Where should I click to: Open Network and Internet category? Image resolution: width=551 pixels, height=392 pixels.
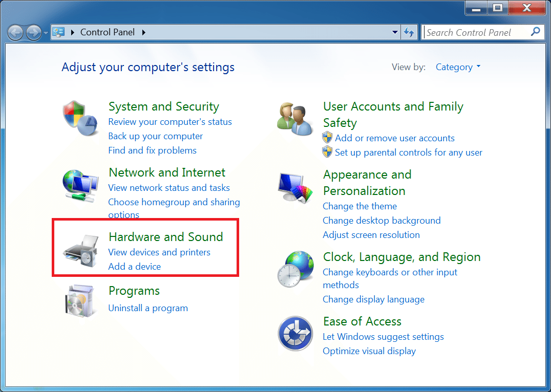[167, 172]
